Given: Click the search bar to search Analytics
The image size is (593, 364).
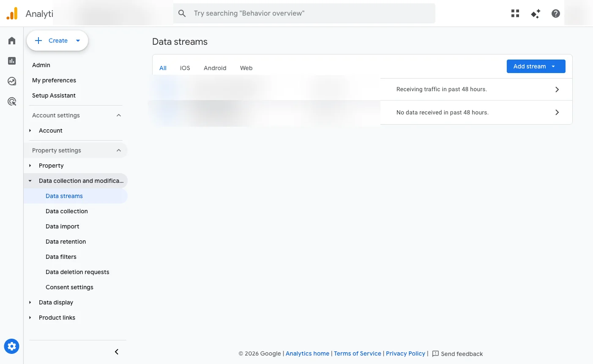Looking at the screenshot, I should pos(304,13).
